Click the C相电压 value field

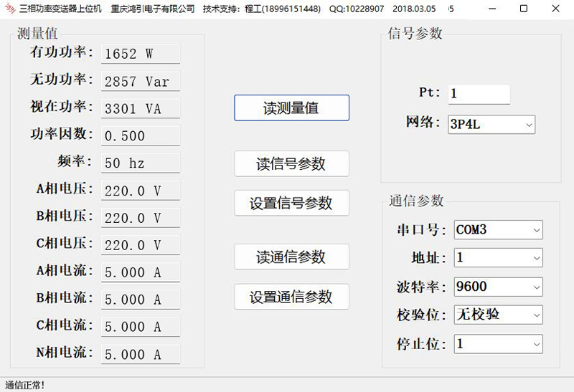141,245
